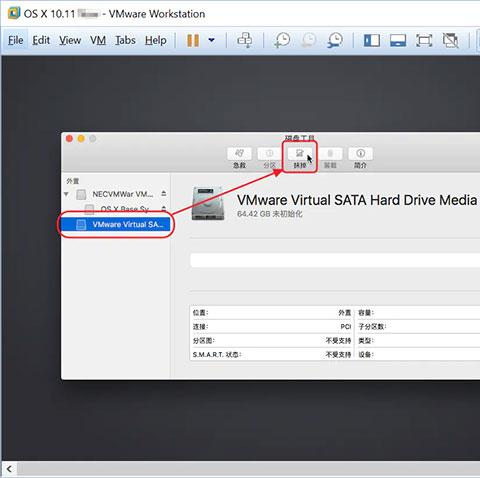Open the power options dropdown arrow
This screenshot has height=478, width=480.
[211, 40]
